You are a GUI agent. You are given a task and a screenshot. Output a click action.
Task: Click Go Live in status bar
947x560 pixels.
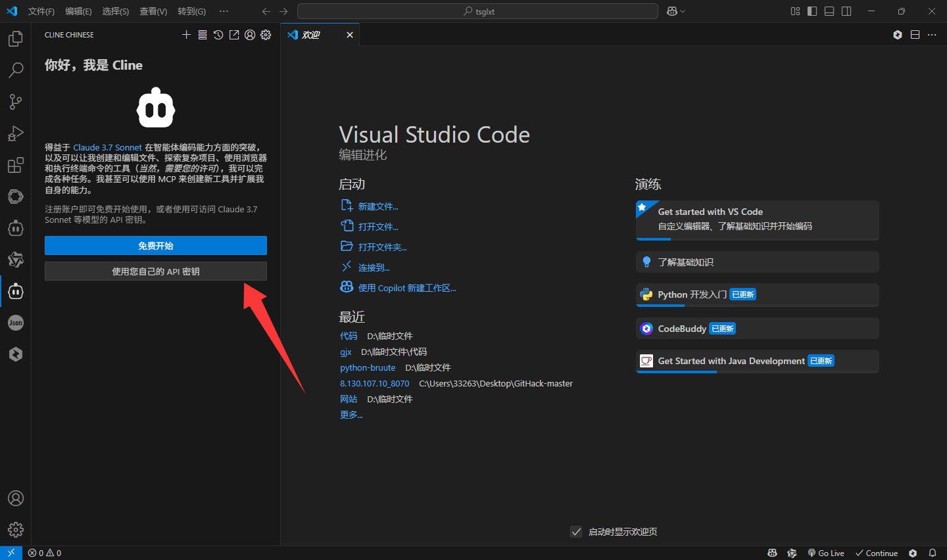tap(826, 553)
